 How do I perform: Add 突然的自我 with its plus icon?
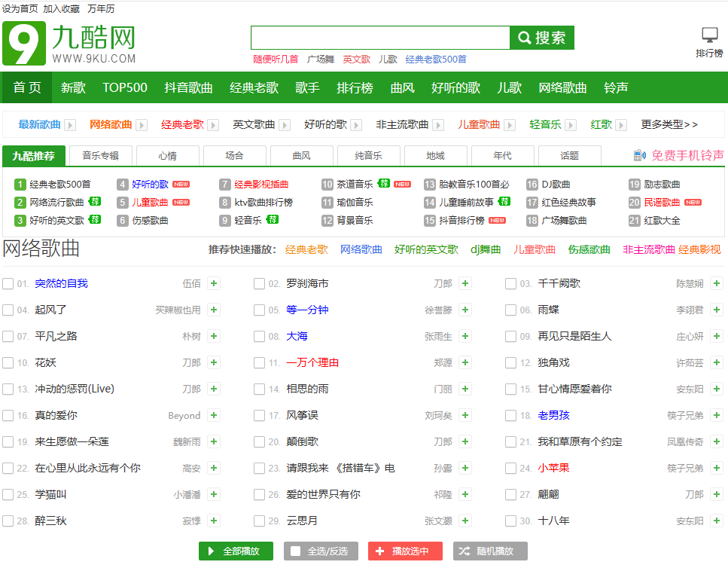pos(214,283)
